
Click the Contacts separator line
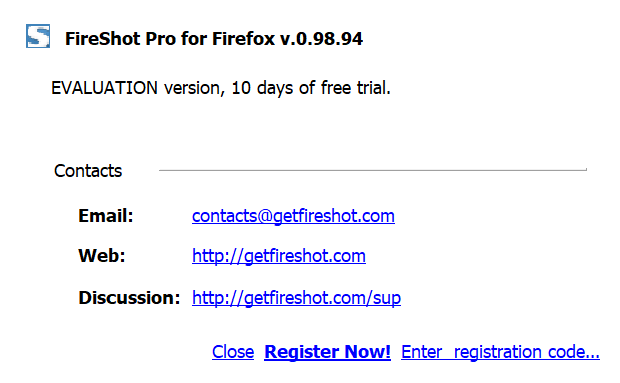pyautogui.click(x=372, y=170)
